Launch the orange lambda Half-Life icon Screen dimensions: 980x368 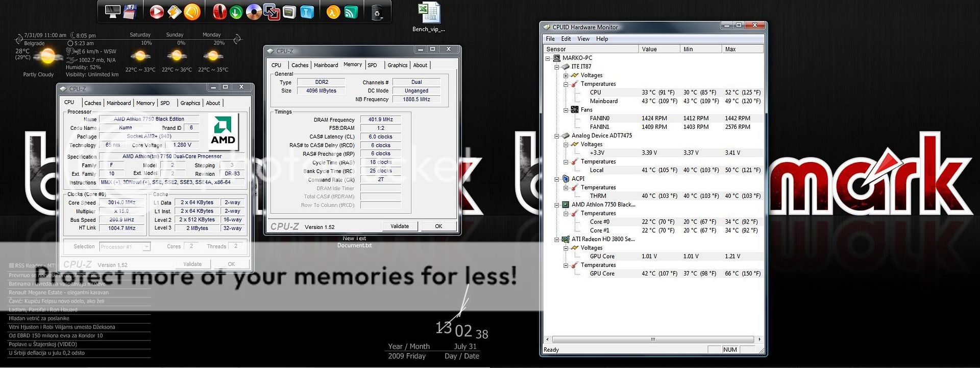tap(333, 11)
